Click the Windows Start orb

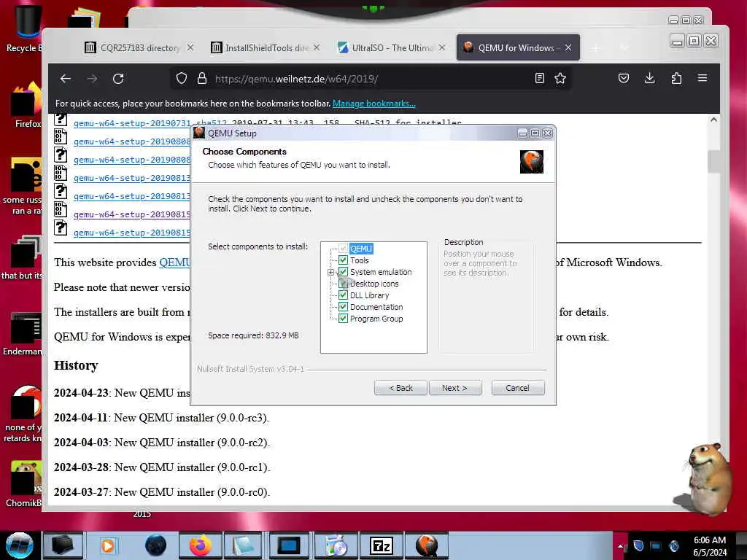(x=20, y=545)
